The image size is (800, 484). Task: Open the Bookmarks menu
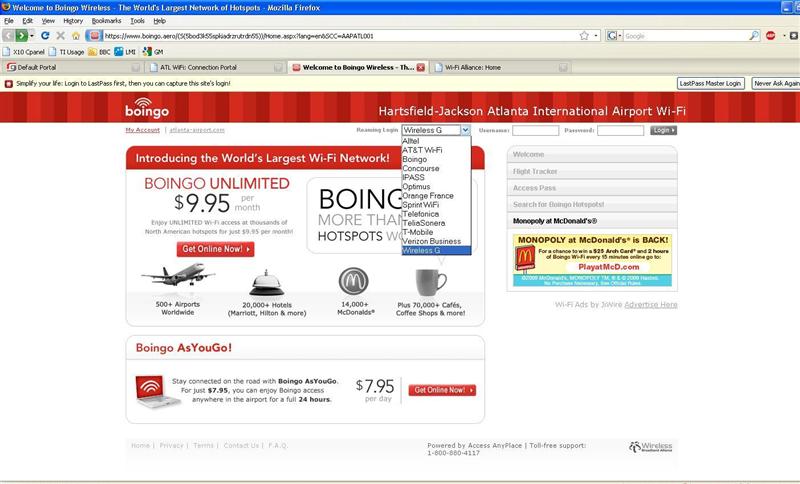point(106,21)
